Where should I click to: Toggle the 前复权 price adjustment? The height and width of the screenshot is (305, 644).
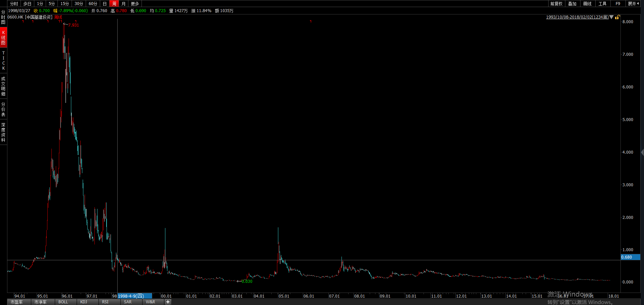556,4
